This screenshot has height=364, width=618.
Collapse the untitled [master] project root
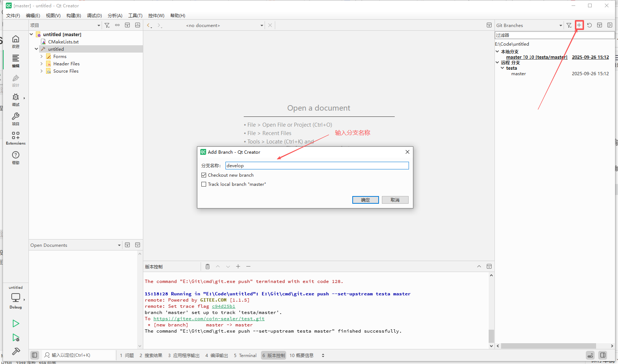pyautogui.click(x=31, y=34)
